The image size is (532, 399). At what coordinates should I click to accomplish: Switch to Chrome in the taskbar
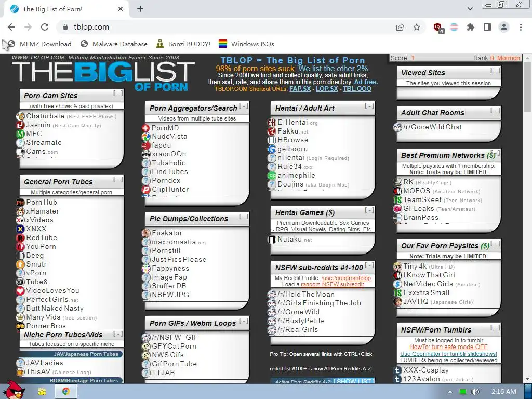click(x=66, y=392)
